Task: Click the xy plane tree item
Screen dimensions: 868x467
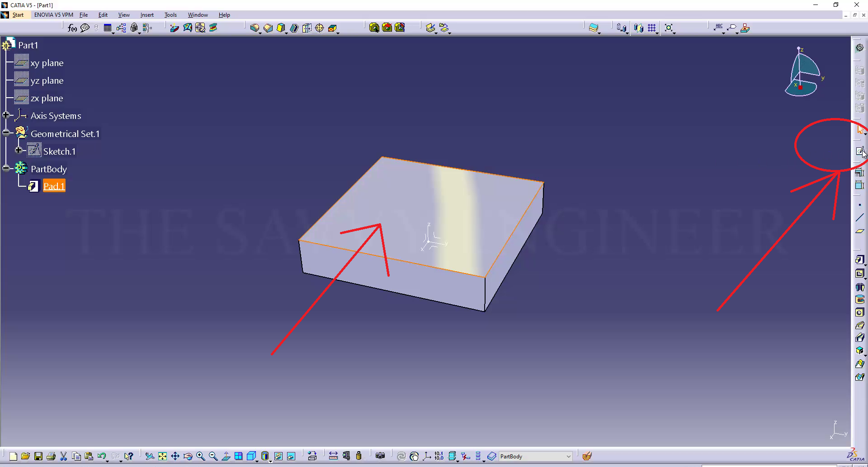Action: (x=47, y=63)
